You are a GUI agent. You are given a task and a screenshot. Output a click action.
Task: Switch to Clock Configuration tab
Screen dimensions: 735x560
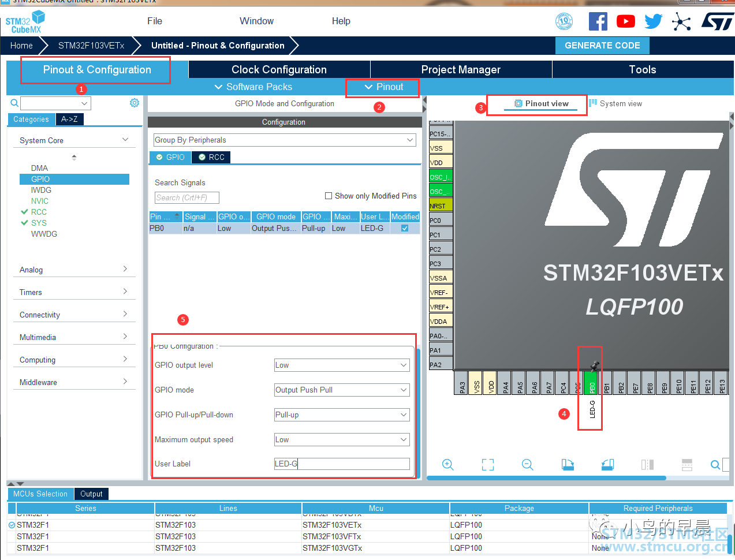(x=279, y=69)
